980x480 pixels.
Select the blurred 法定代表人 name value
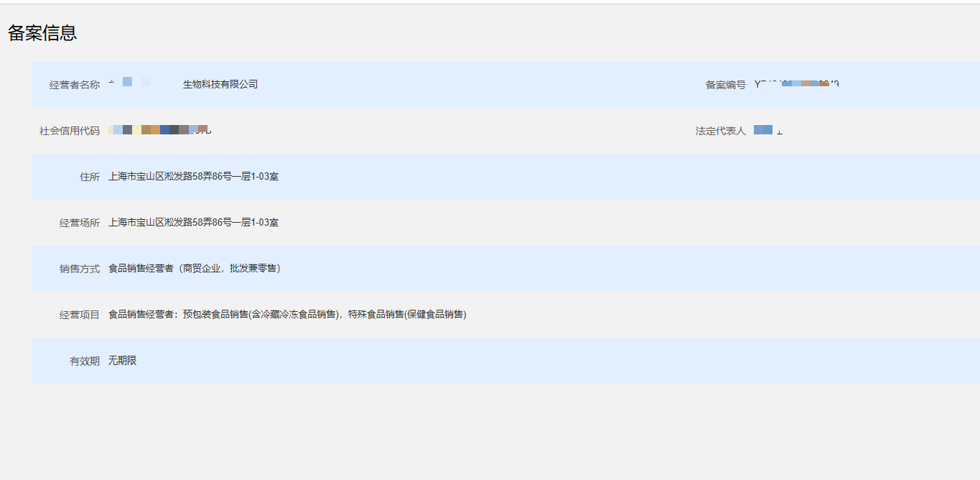(x=765, y=130)
